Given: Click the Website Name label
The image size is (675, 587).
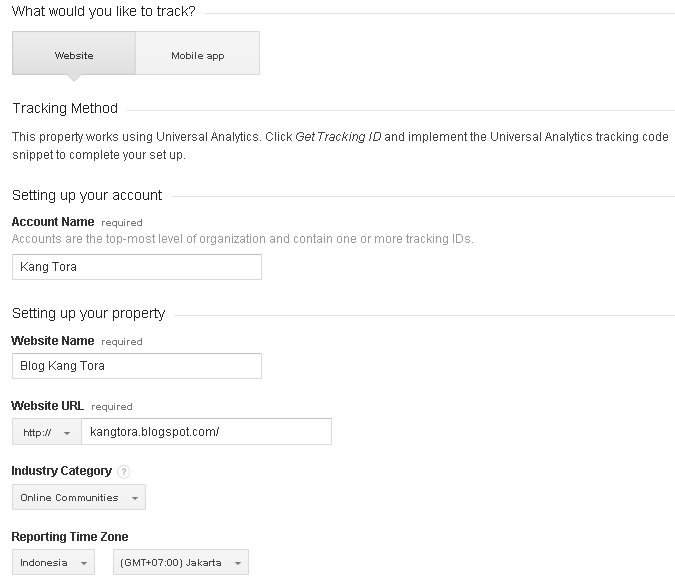Looking at the screenshot, I should 53,341.
